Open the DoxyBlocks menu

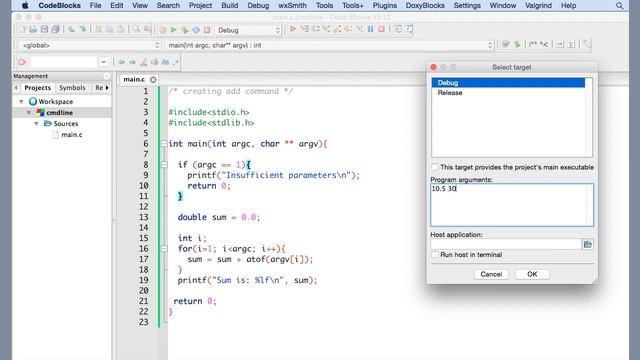(x=425, y=5)
